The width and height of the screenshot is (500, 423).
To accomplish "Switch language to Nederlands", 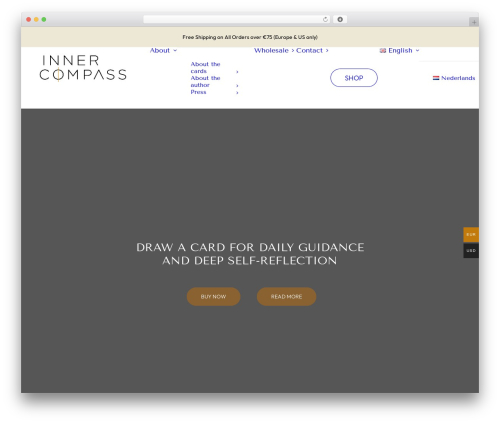I will 454,78.
